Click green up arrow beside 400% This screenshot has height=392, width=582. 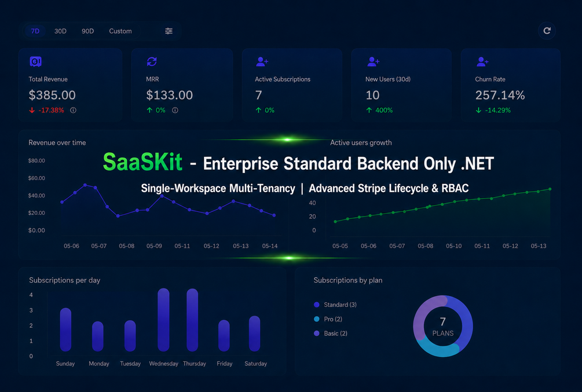coord(369,110)
